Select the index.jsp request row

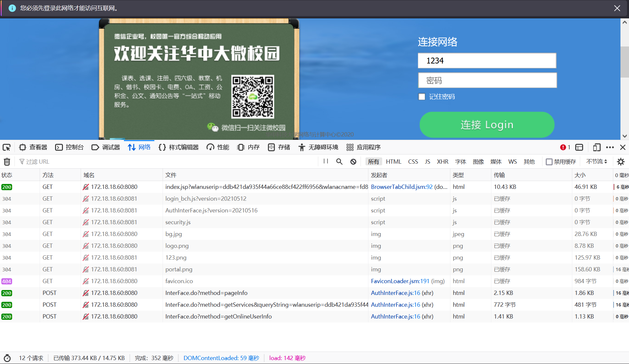(x=314, y=187)
